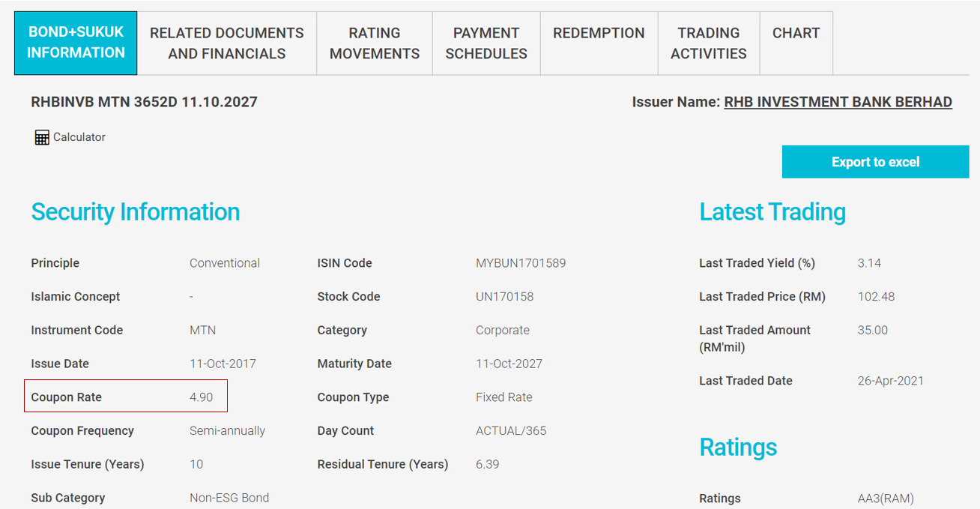Click the Export to excel button
This screenshot has width=980, height=509.
coord(876,162)
